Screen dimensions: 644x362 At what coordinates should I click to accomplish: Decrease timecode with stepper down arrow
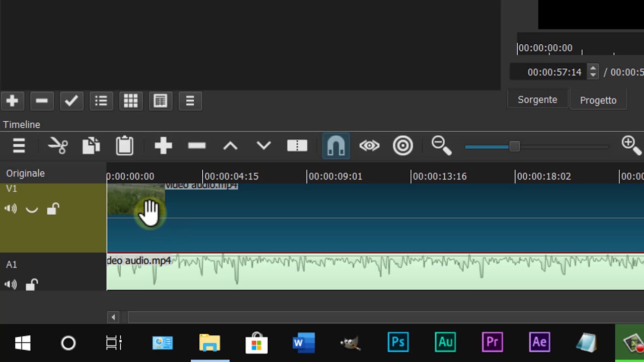tap(593, 75)
